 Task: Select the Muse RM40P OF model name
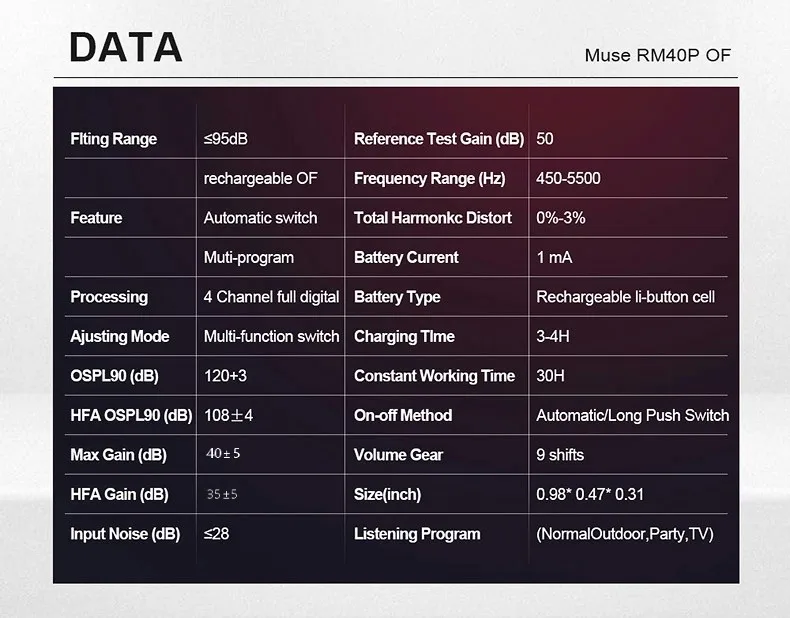[657, 55]
